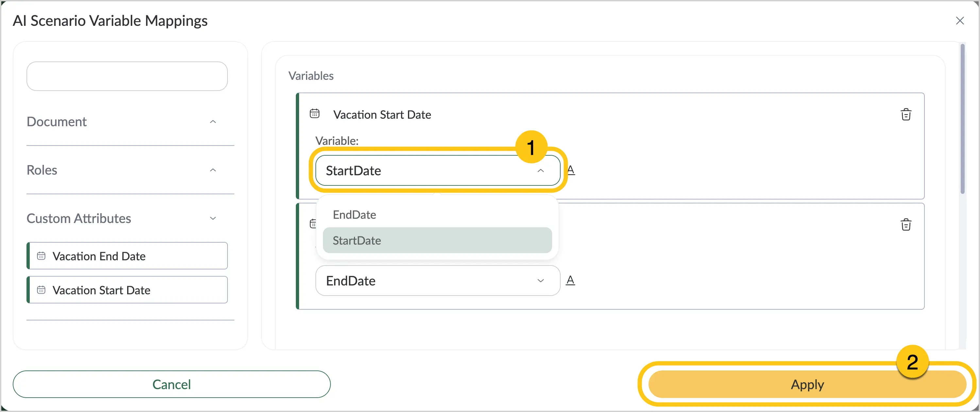Click calendar icon on Vacation Start Date attribute

click(x=41, y=290)
